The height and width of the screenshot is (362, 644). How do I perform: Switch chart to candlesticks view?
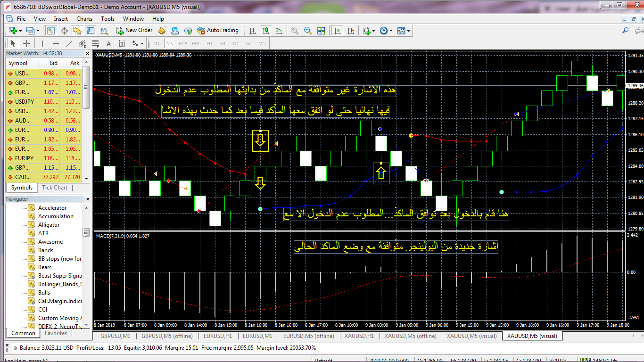(x=266, y=31)
